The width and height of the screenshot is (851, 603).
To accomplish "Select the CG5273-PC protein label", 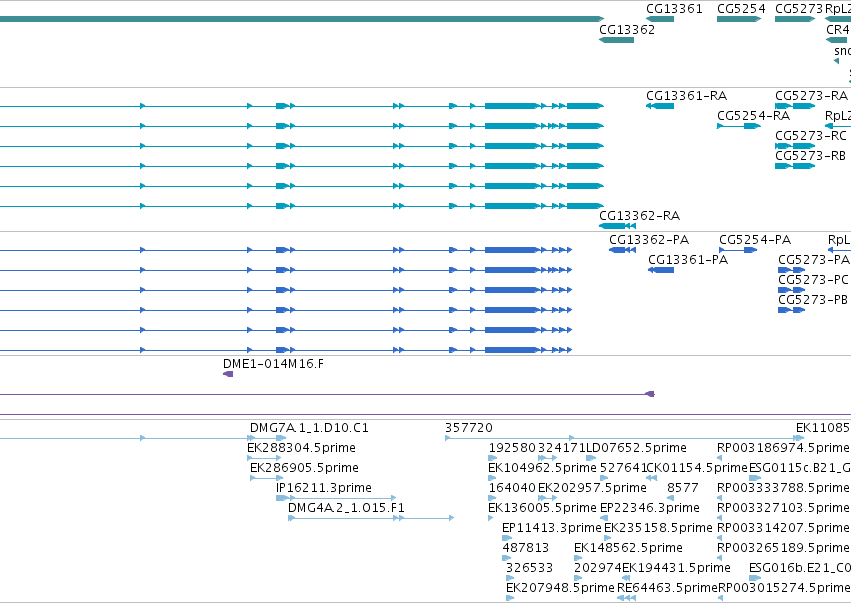I will (813, 280).
